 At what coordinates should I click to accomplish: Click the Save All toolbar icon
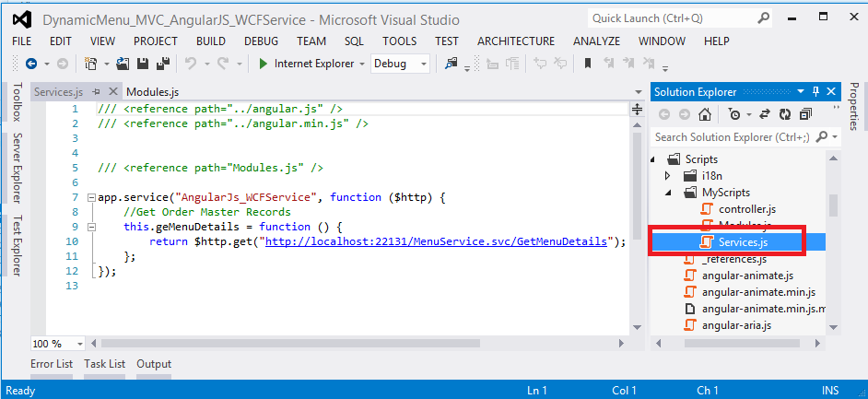pos(162,64)
